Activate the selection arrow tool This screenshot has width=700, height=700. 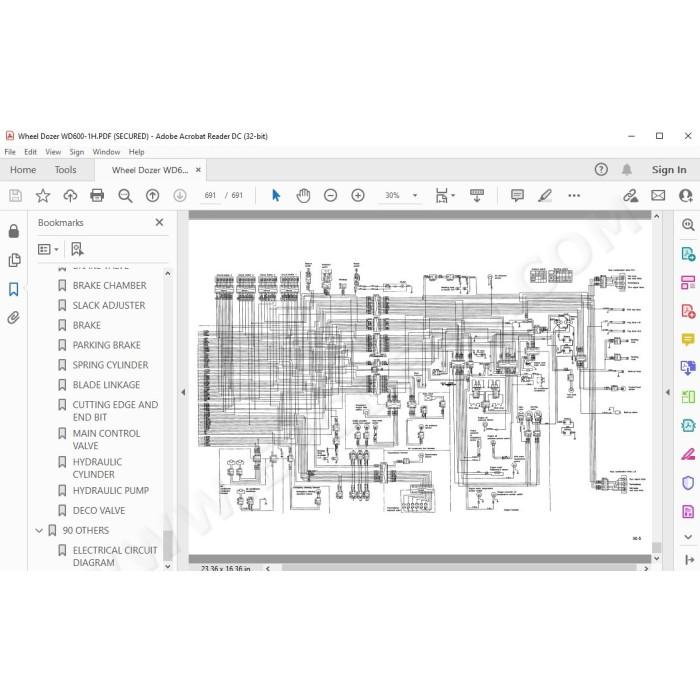coord(276,196)
